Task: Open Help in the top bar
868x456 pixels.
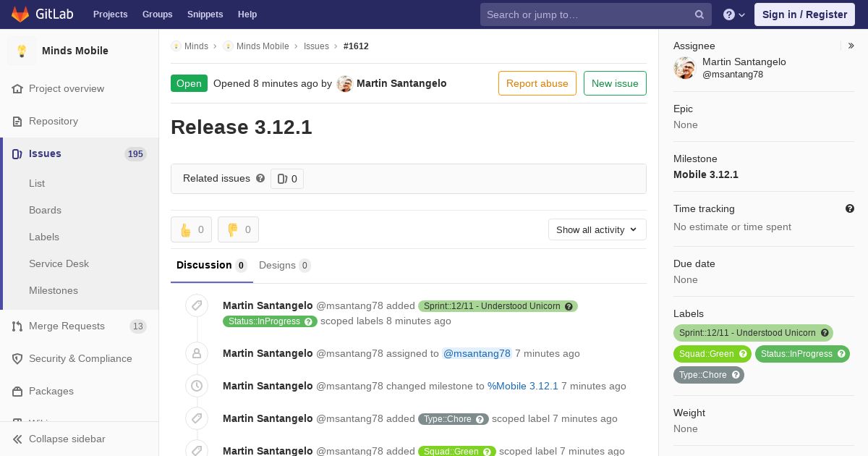Action: point(247,14)
